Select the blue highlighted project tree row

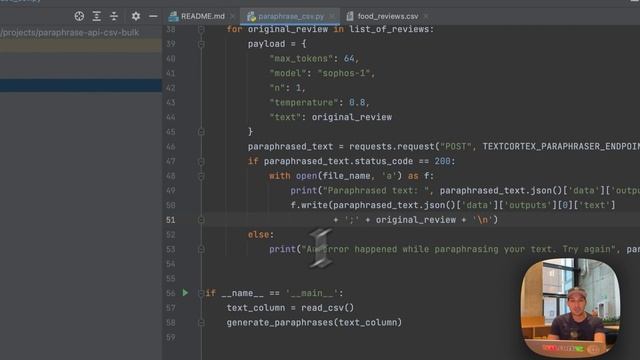coord(81,85)
